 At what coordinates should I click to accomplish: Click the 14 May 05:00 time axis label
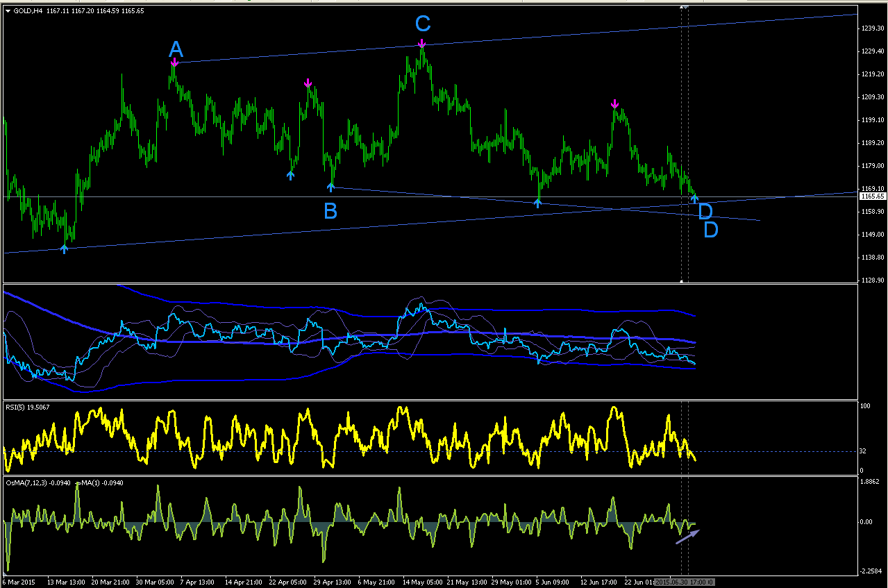click(421, 582)
